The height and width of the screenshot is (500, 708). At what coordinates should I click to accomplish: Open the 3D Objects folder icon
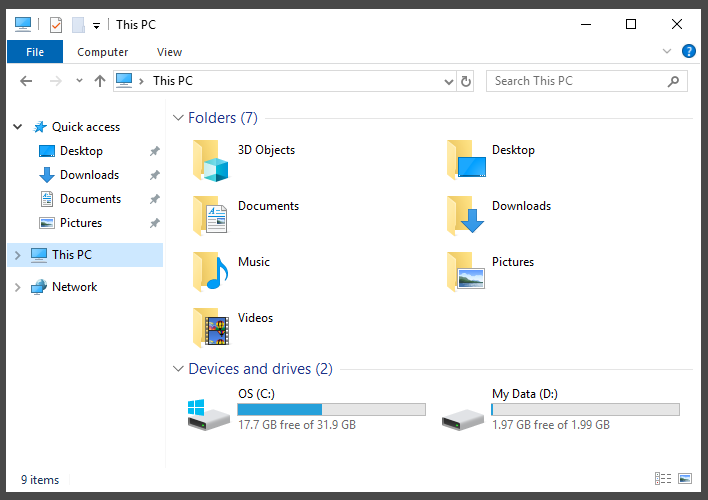point(211,159)
